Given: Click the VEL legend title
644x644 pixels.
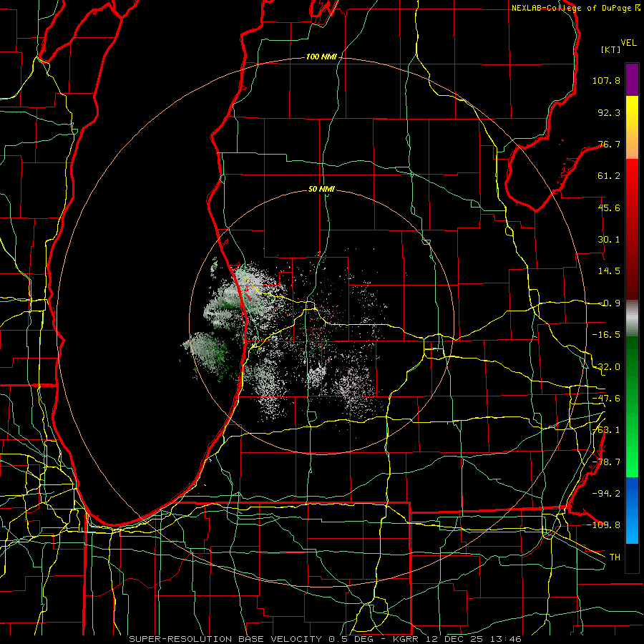Looking at the screenshot, I should [628, 43].
